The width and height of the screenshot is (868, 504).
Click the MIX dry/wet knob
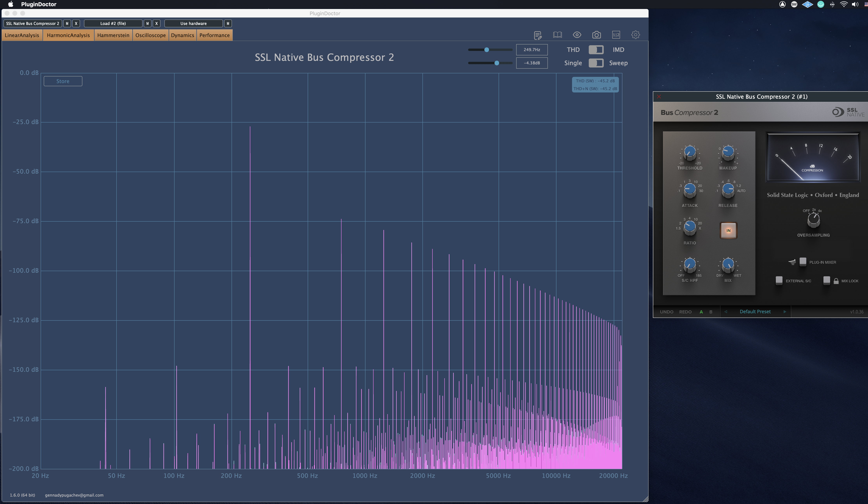coord(728,265)
